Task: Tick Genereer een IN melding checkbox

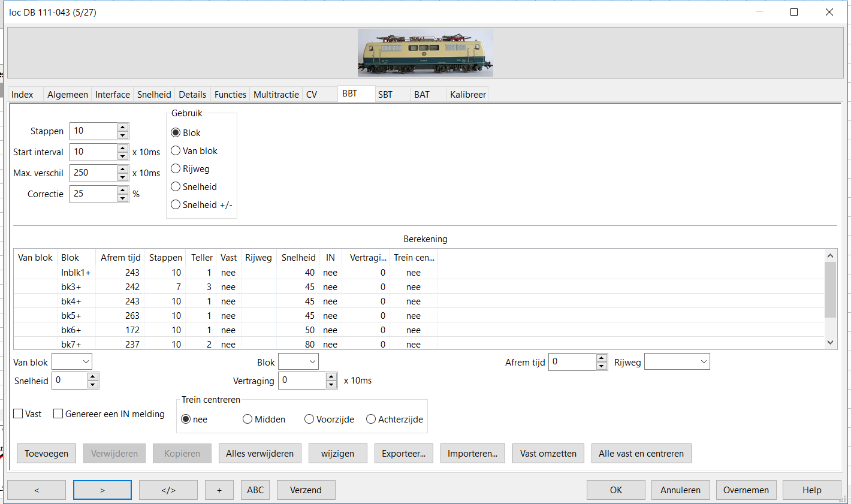Action: coord(58,414)
